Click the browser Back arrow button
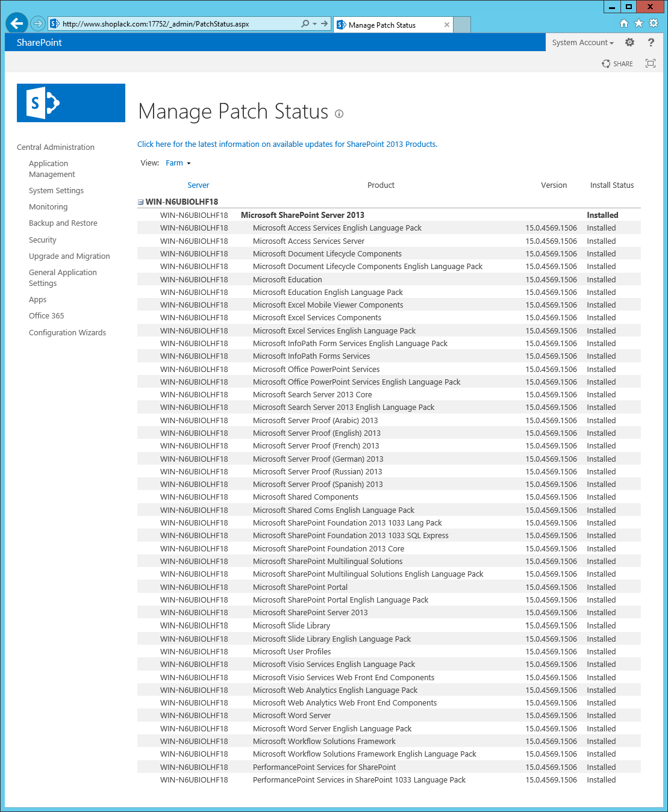The width and height of the screenshot is (668, 812). tap(17, 23)
